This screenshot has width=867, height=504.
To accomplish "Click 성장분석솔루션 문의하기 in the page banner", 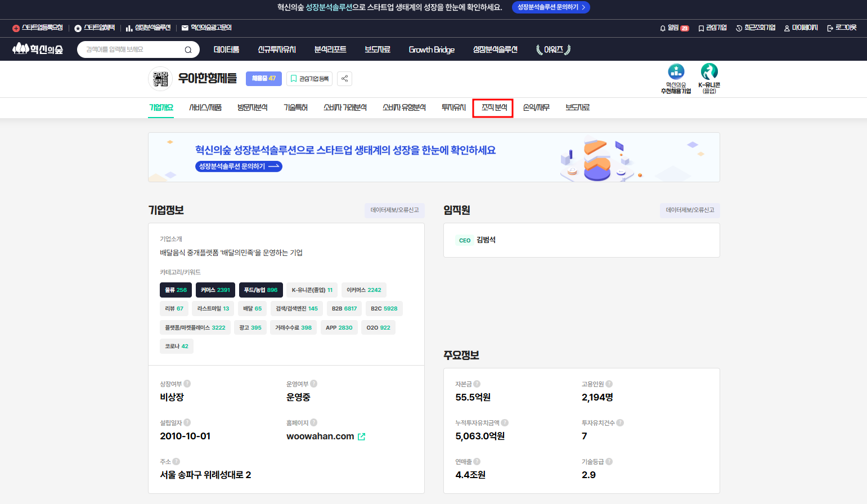I will (239, 166).
